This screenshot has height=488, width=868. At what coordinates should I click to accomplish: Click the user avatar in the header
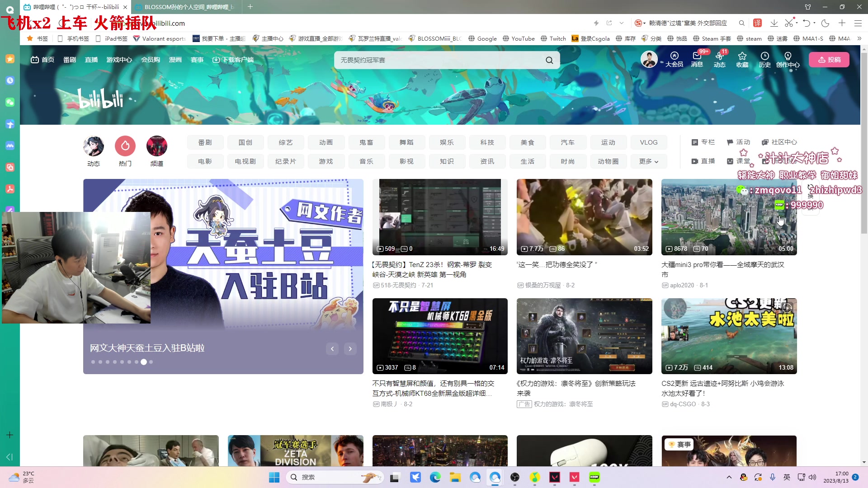[x=649, y=59]
